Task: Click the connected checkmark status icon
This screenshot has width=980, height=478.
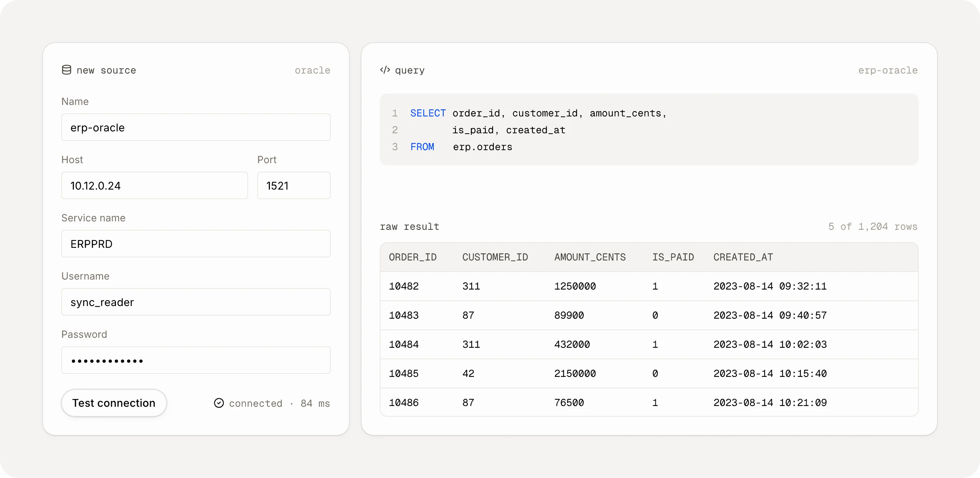Action: point(219,403)
